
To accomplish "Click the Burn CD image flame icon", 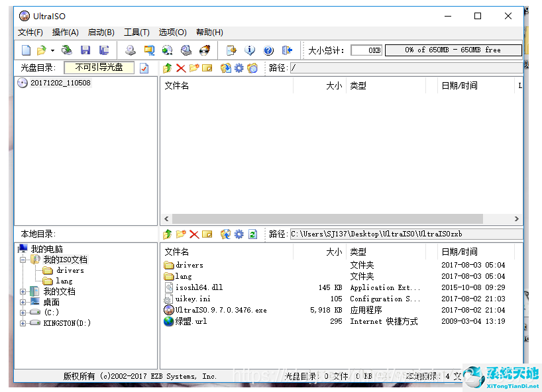I will pyautogui.click(x=205, y=50).
